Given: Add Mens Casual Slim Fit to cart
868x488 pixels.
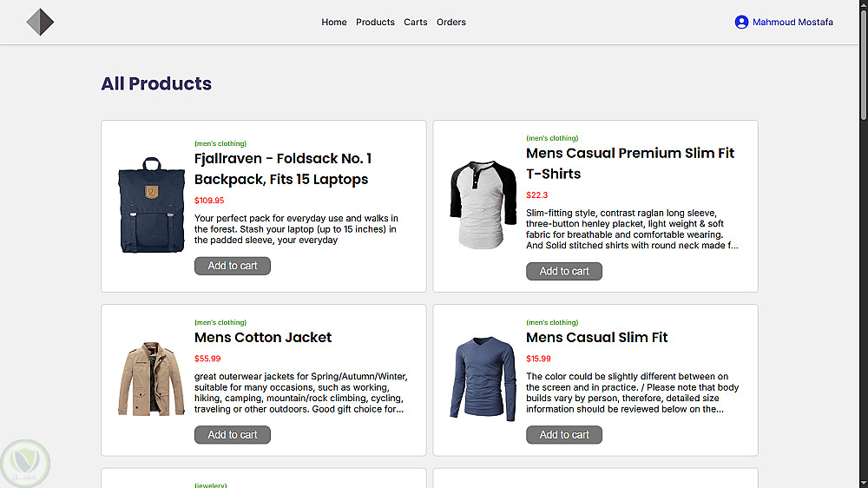Looking at the screenshot, I should (x=564, y=434).
